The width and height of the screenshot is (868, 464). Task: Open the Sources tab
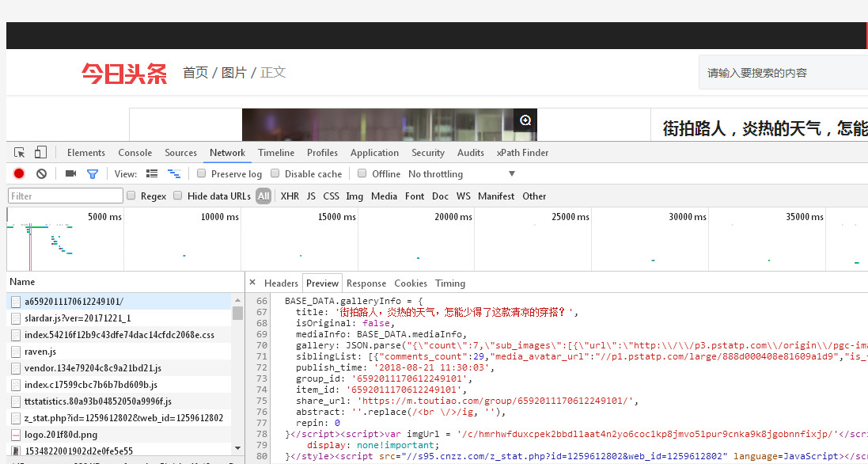coord(181,153)
